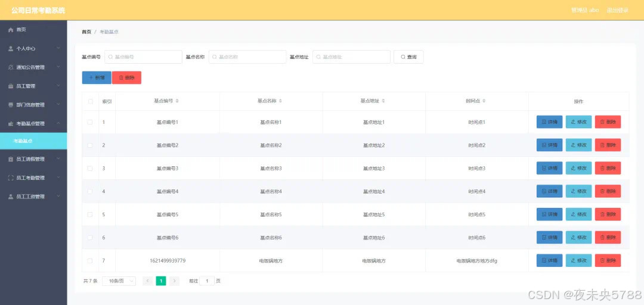
Task: Click search icon inside 基点名称 field
Action: click(215, 57)
